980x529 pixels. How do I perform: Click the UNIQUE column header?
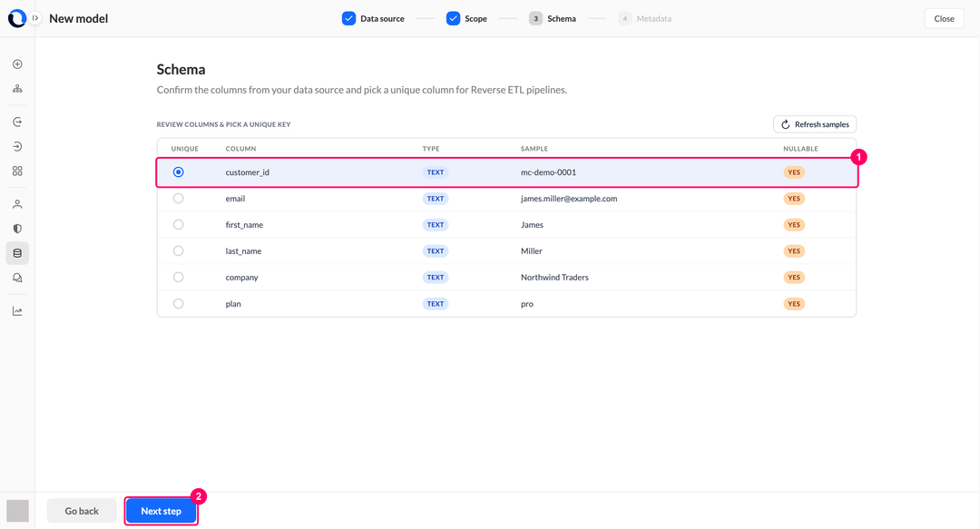click(x=184, y=149)
